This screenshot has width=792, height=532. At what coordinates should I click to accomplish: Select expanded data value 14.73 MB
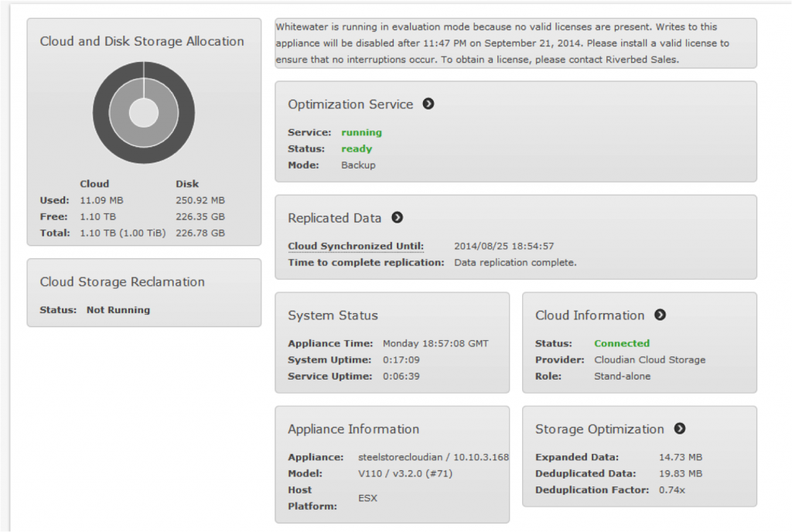click(x=681, y=457)
